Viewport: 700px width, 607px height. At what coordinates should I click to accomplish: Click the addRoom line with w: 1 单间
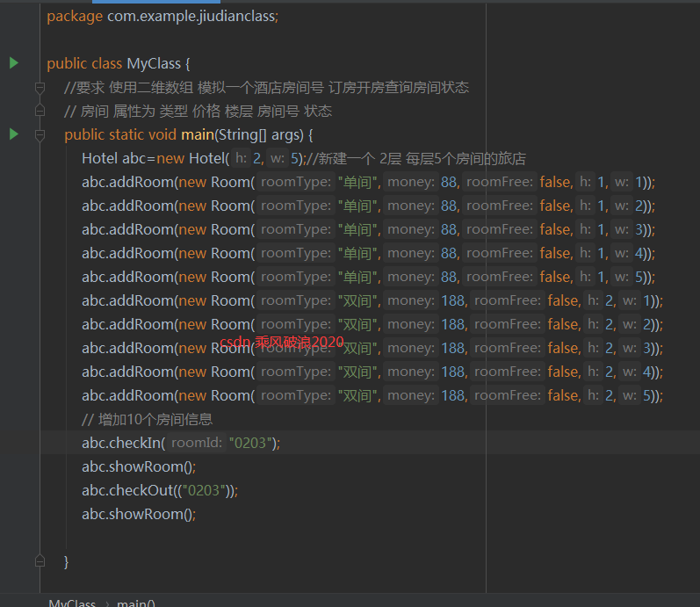coord(368,182)
